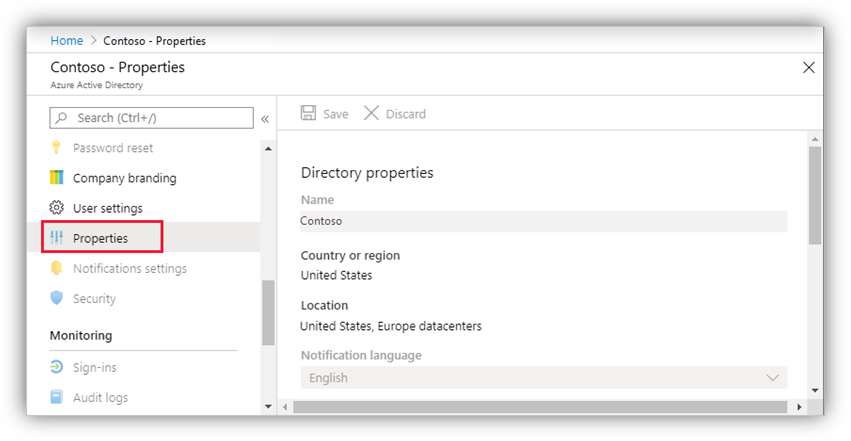Viewport: 851px width, 441px height.
Task: Click the Properties sliders icon
Action: coord(56,238)
